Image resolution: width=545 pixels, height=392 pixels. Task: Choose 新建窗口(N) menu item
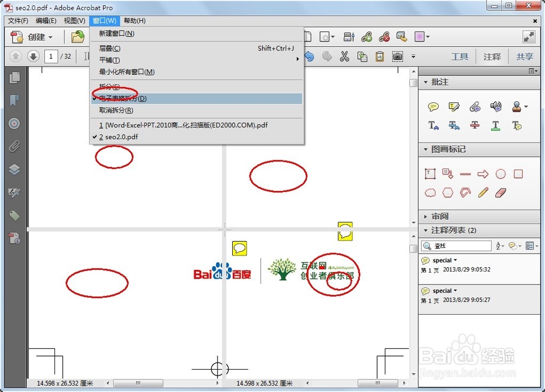point(196,33)
